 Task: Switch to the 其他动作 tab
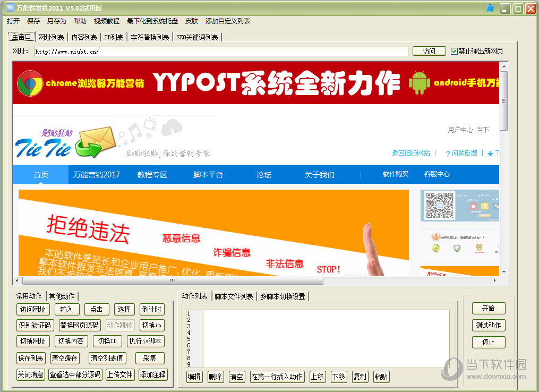(x=62, y=296)
